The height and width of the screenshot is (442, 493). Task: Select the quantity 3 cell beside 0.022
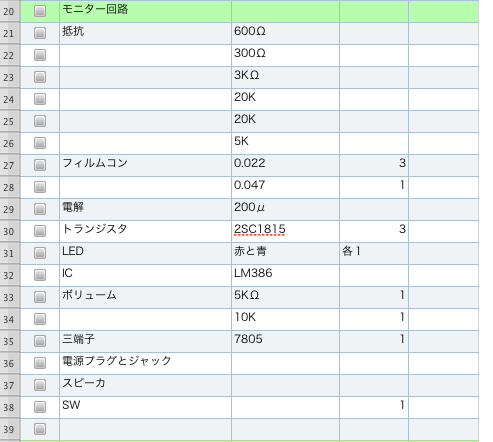(374, 165)
